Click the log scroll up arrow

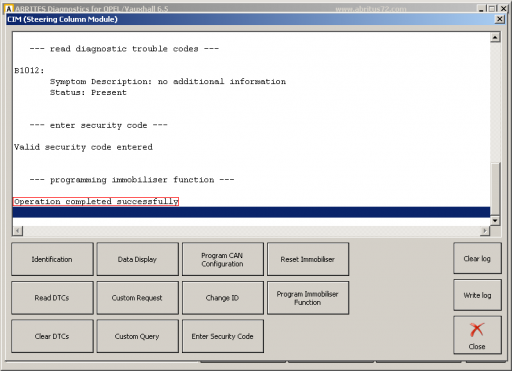(495, 37)
